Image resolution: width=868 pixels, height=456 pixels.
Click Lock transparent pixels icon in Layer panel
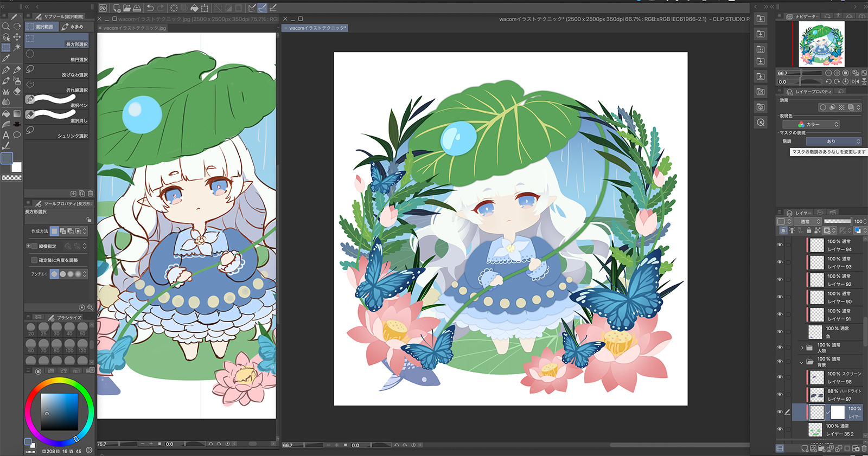[x=817, y=230]
